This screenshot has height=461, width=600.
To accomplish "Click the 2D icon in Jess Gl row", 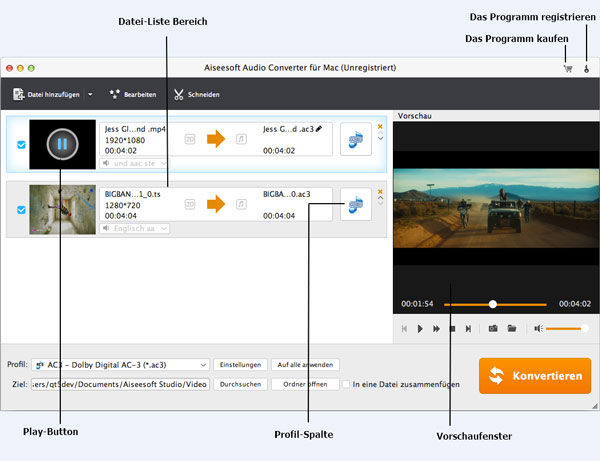I will (x=190, y=139).
